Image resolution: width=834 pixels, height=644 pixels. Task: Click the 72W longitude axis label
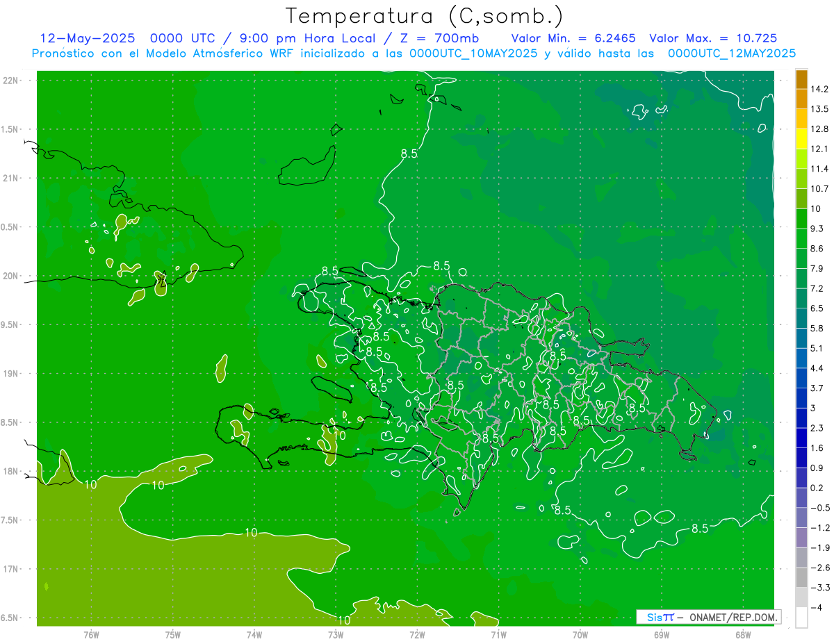point(417,635)
